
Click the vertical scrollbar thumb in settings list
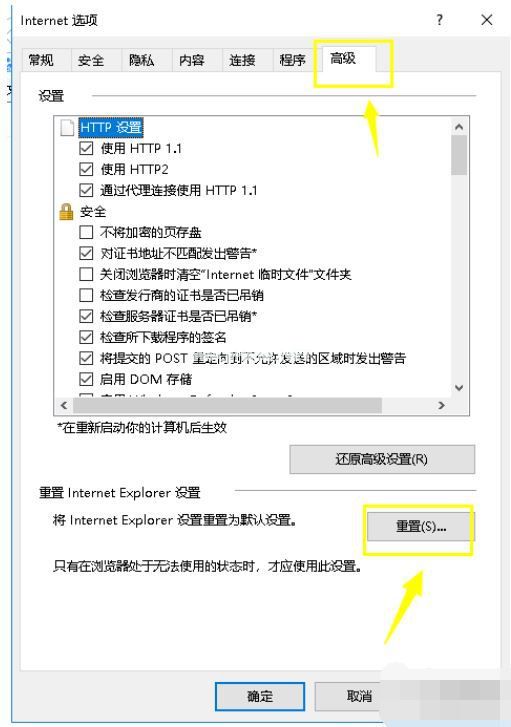point(459,155)
